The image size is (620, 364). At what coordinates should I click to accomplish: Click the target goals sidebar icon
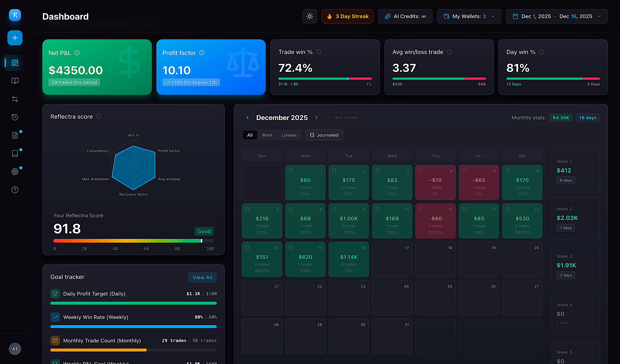(x=15, y=171)
